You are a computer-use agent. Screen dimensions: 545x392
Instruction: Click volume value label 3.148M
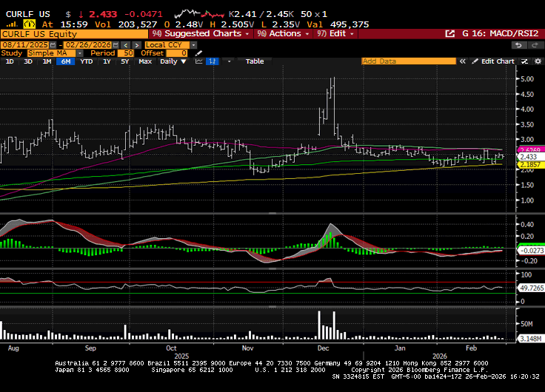point(531,339)
